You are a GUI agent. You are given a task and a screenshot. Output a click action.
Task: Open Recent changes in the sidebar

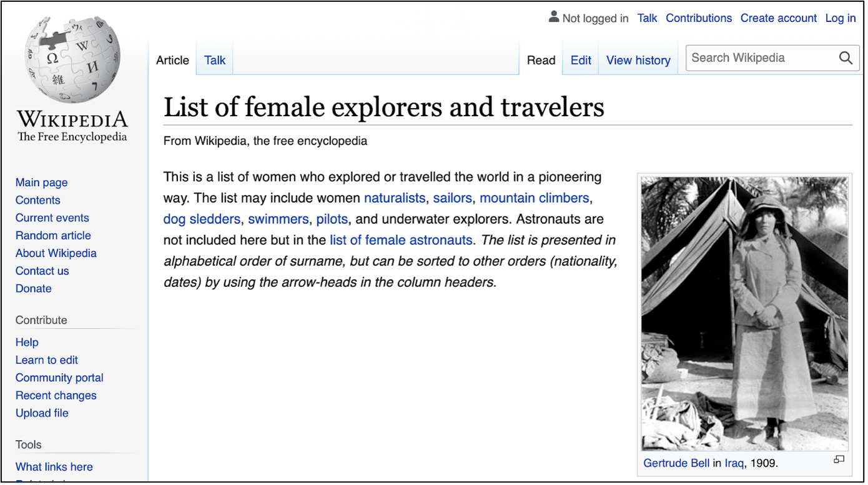(56, 396)
